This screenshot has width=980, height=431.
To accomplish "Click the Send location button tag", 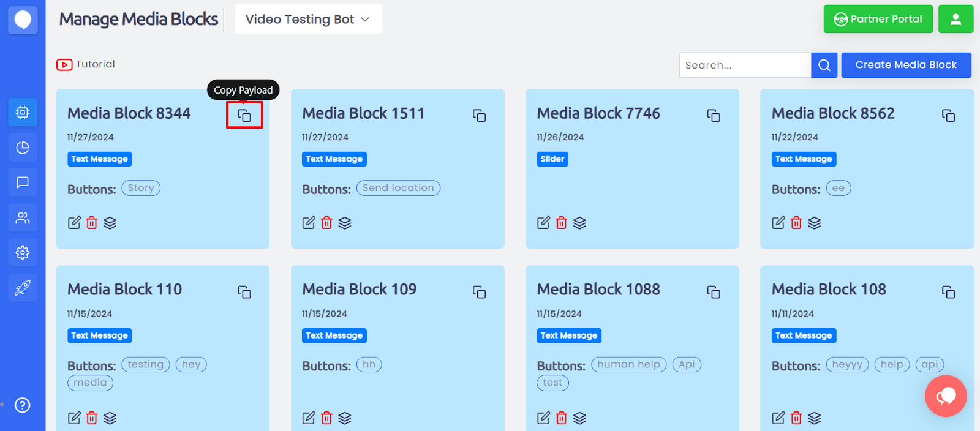I will click(x=398, y=188).
